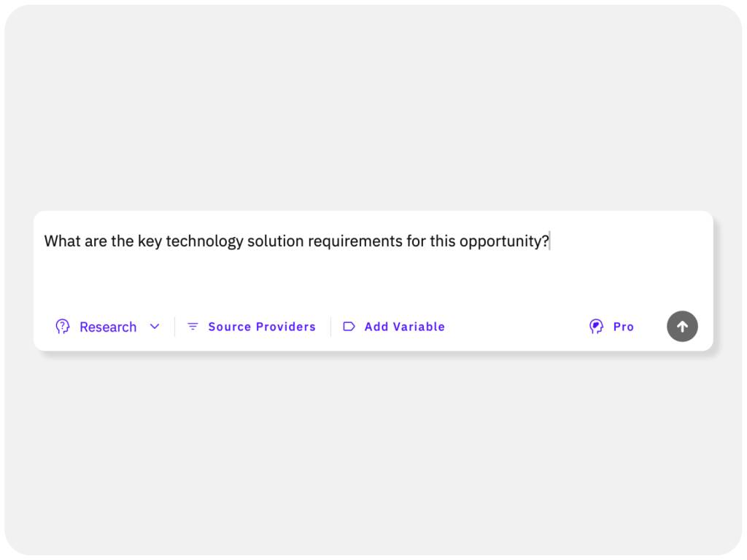Select the Research mode label
Image resolution: width=747 pixels, height=560 pixels.
click(108, 327)
